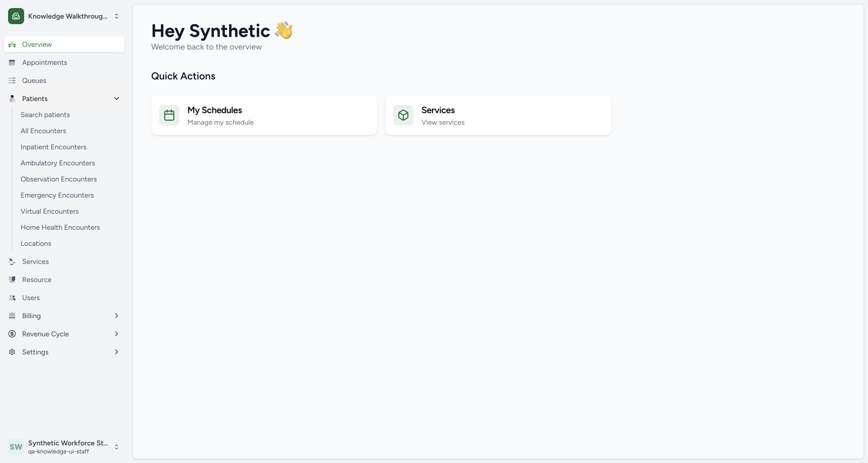Click the Users people icon
This screenshot has width=868, height=463.
pyautogui.click(x=12, y=298)
